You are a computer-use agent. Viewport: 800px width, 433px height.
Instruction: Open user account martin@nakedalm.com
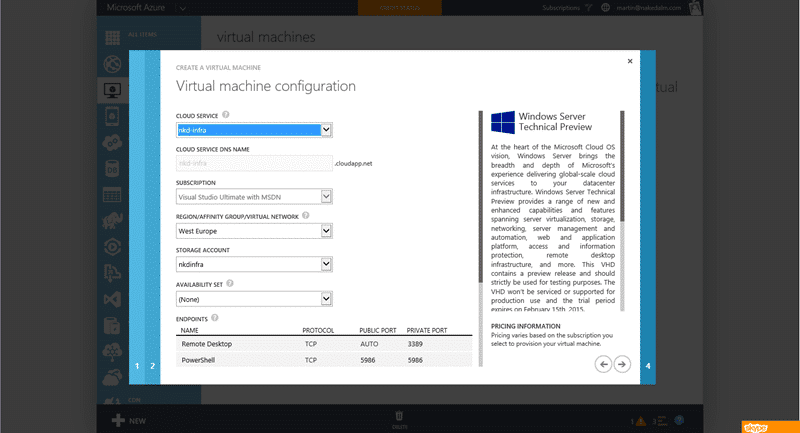pos(648,8)
